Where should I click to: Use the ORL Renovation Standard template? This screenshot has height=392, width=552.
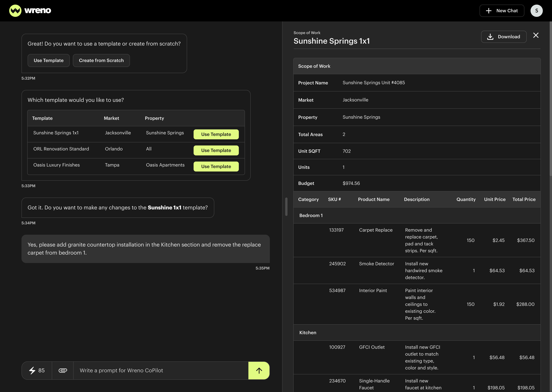216,150
